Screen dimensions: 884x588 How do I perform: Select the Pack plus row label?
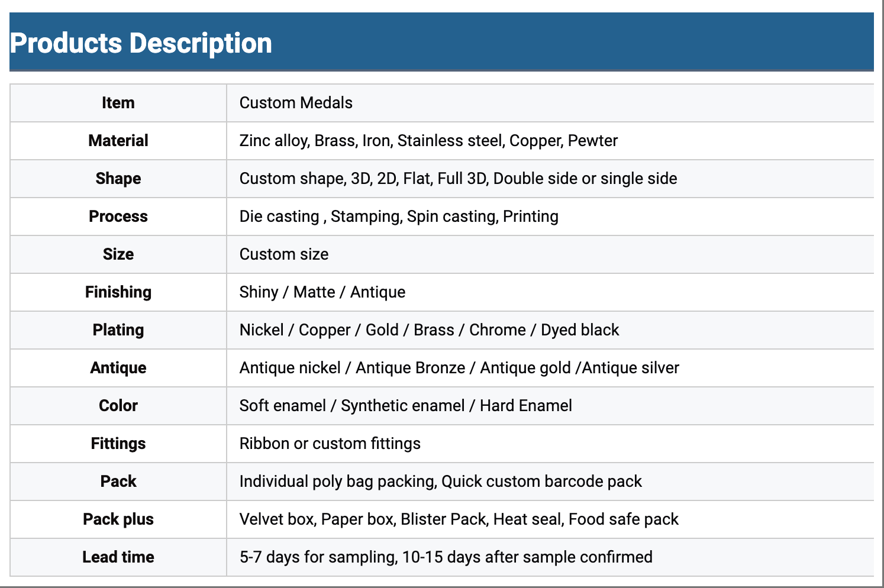tap(118, 519)
